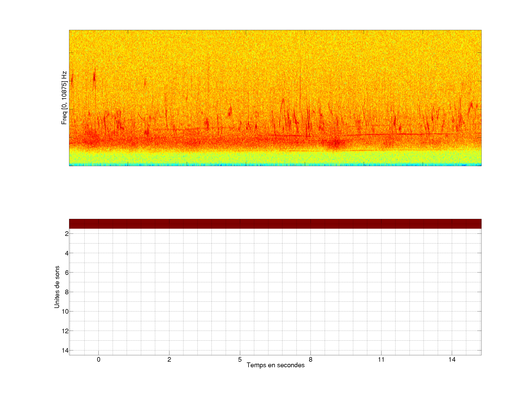Click y-axis tick label 8 of lower plot
The image size is (532, 399).
click(x=67, y=292)
